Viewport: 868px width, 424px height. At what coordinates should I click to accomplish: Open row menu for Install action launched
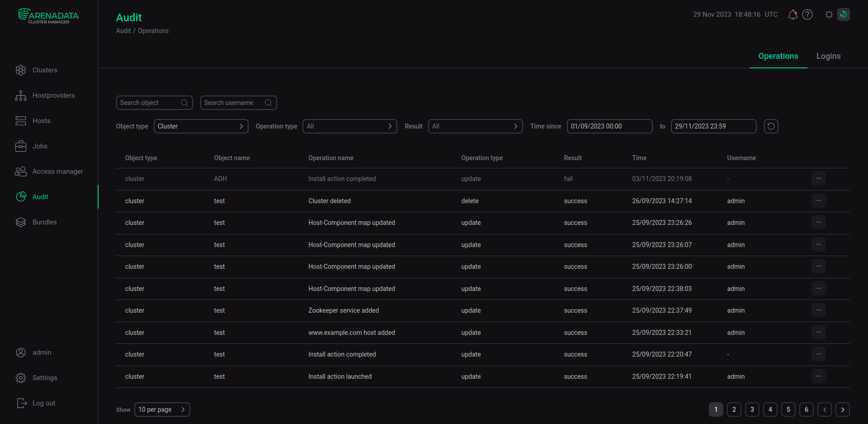(x=819, y=376)
